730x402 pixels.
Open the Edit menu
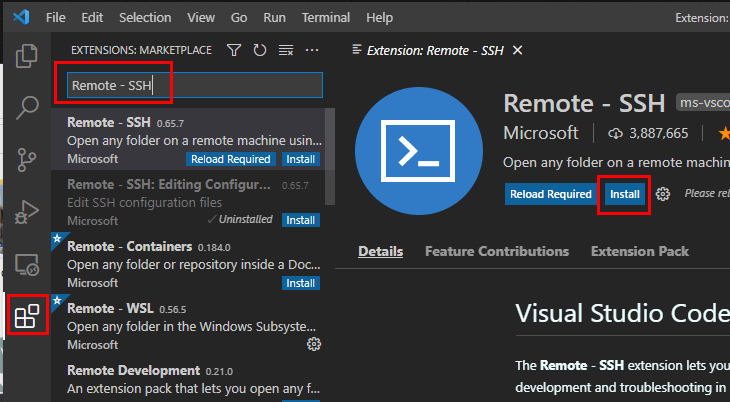tap(92, 18)
